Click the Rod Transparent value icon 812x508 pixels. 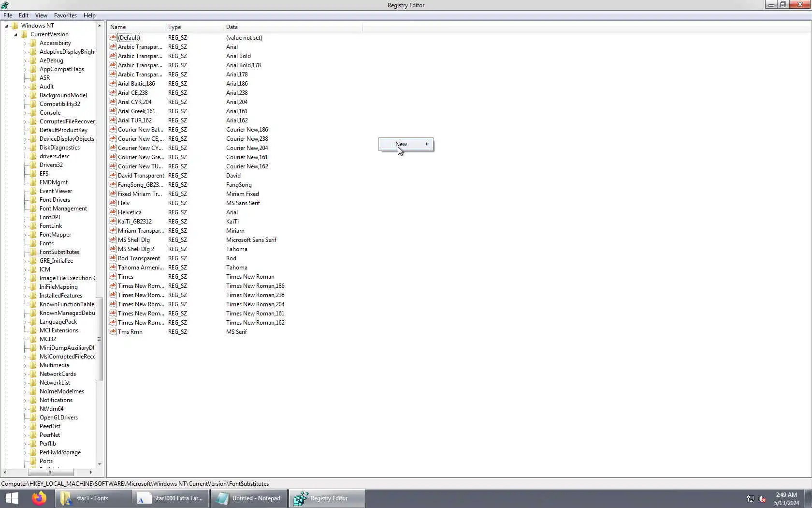pyautogui.click(x=113, y=258)
